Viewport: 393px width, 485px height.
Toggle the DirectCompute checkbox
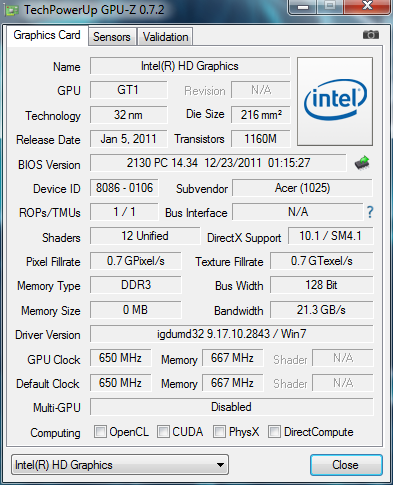(274, 432)
